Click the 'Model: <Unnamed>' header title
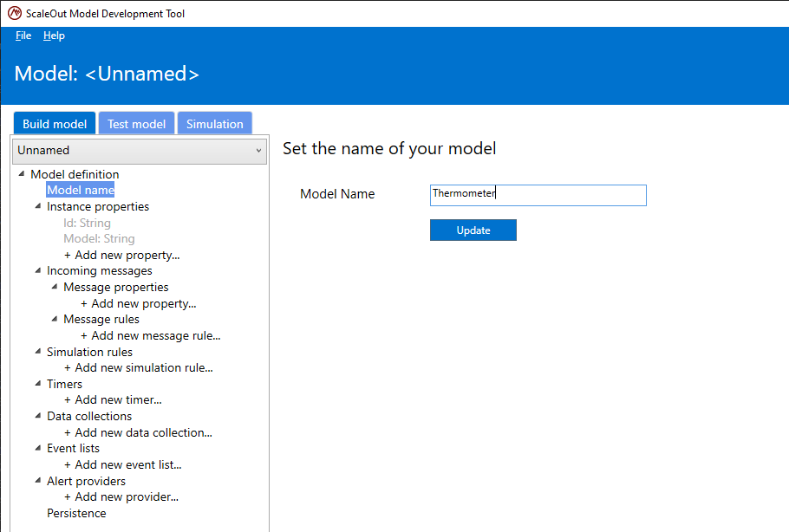The width and height of the screenshot is (789, 532). [107, 74]
